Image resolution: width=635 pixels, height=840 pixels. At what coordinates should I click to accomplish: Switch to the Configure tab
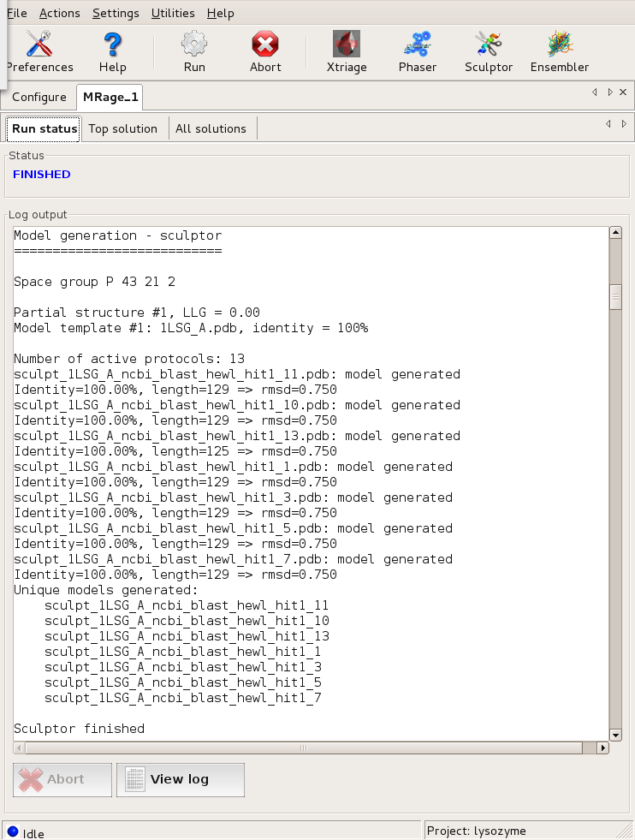[x=39, y=97]
